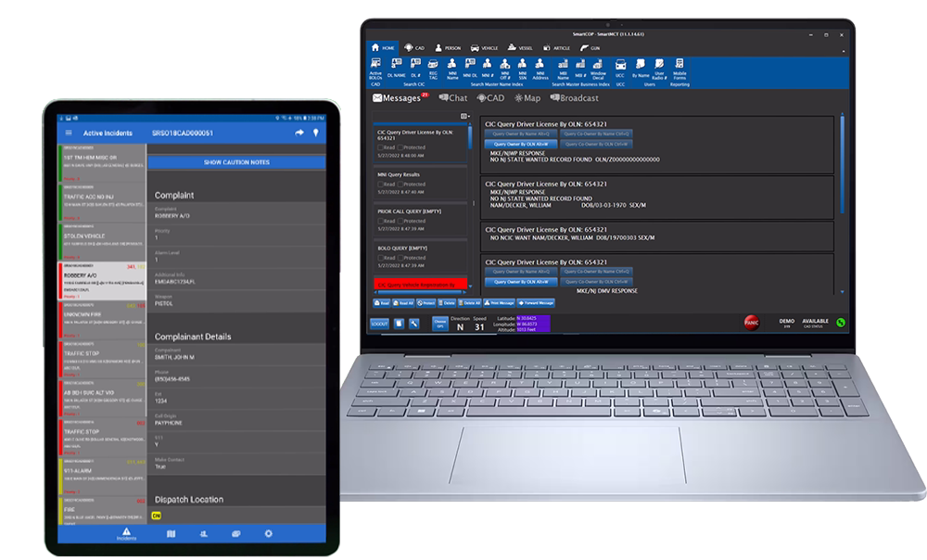
Task: Open Active BOLOs in the ribbon
Action: (x=375, y=69)
